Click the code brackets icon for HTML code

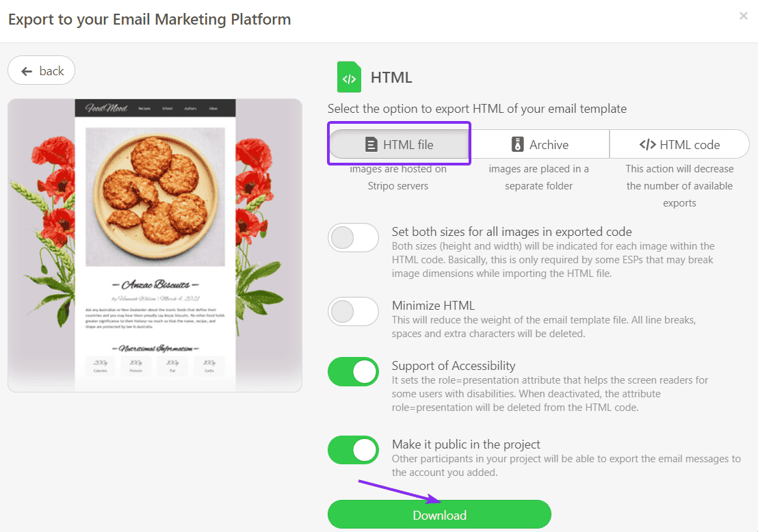click(647, 144)
